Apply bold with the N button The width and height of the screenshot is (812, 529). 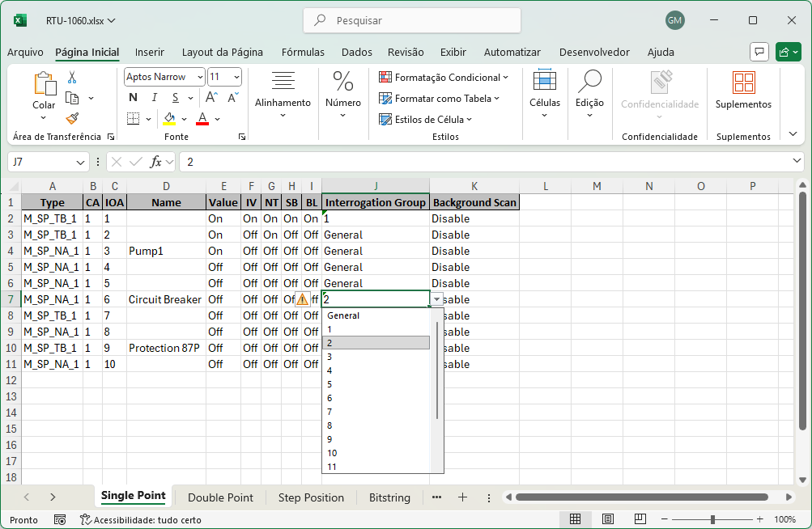click(x=133, y=98)
